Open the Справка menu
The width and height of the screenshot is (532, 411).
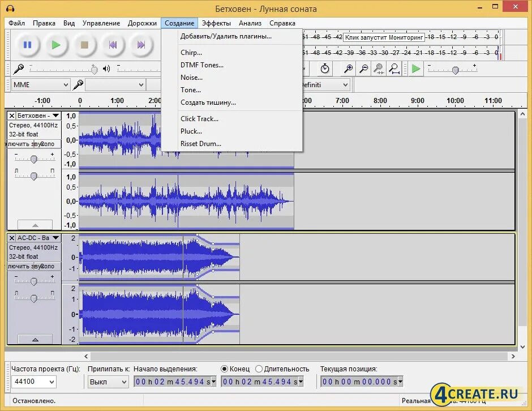(282, 23)
